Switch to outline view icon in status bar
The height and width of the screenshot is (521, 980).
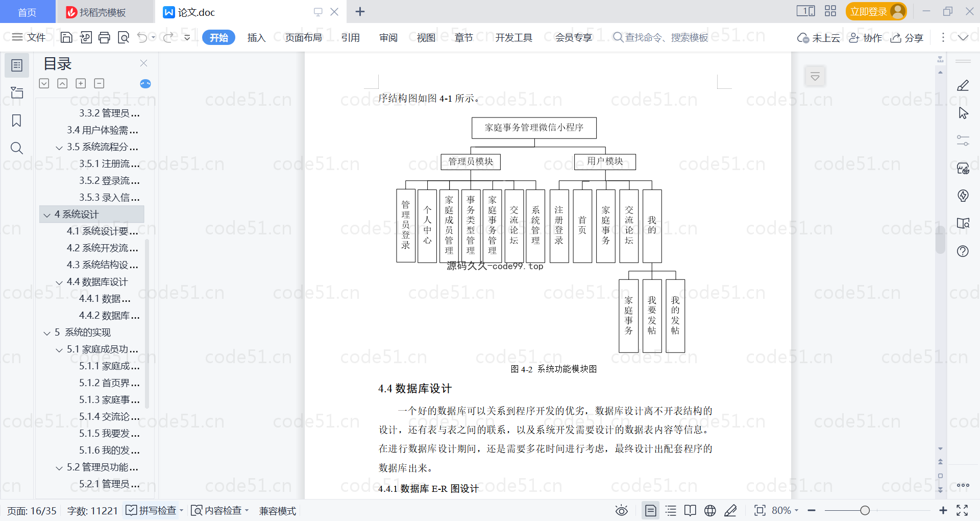(x=671, y=510)
